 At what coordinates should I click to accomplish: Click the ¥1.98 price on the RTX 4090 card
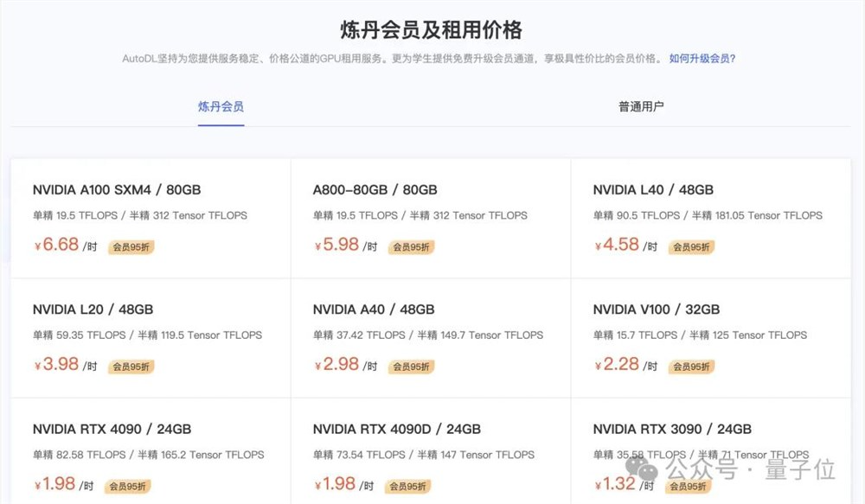54,483
